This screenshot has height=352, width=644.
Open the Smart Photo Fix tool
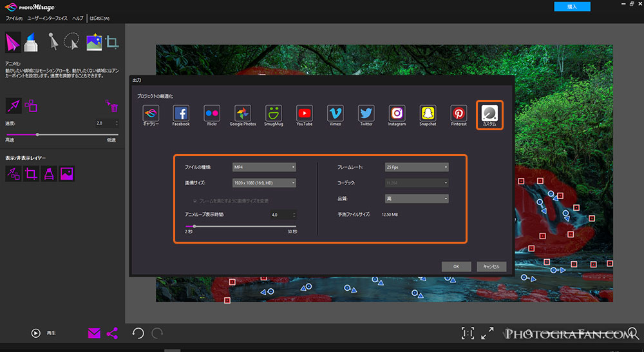94,42
